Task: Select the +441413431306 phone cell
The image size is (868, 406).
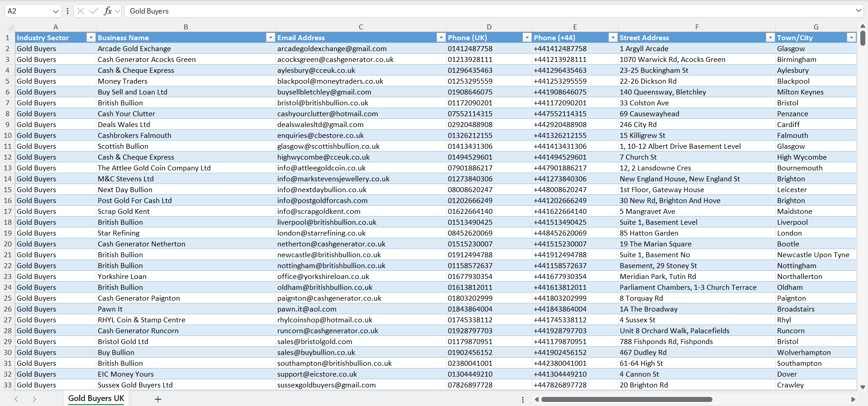Action: pyautogui.click(x=575, y=146)
